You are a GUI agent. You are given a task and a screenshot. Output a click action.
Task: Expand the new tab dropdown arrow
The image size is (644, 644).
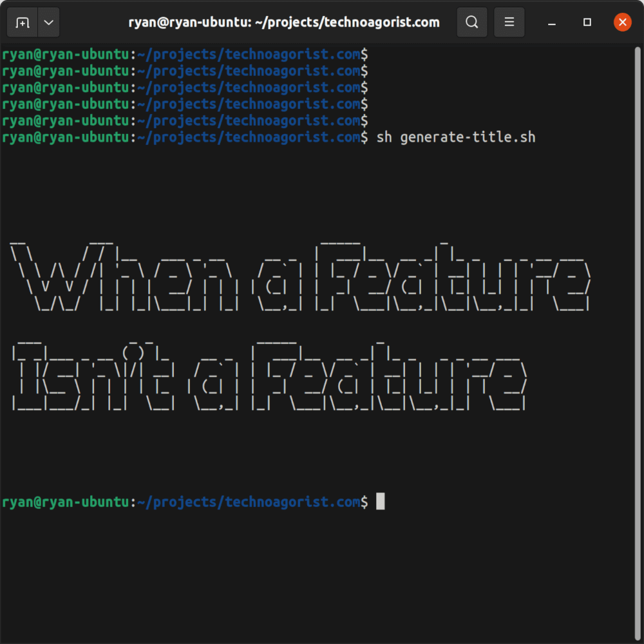point(48,23)
